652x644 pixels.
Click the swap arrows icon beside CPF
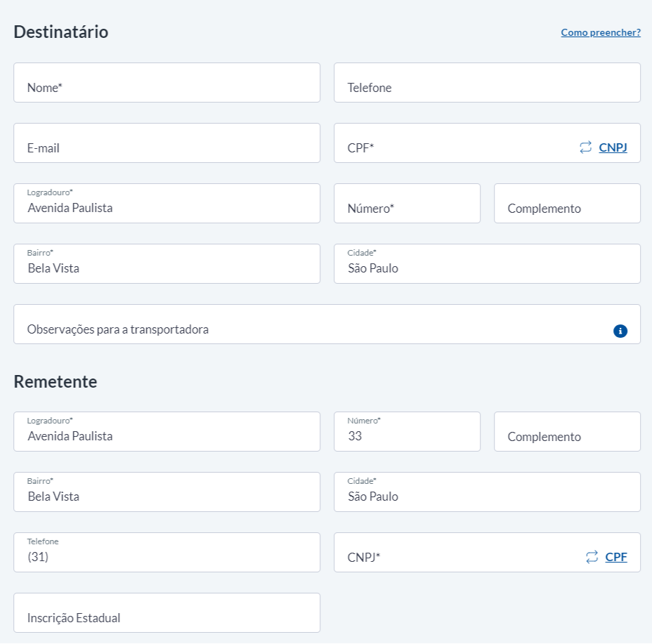[x=592, y=557]
